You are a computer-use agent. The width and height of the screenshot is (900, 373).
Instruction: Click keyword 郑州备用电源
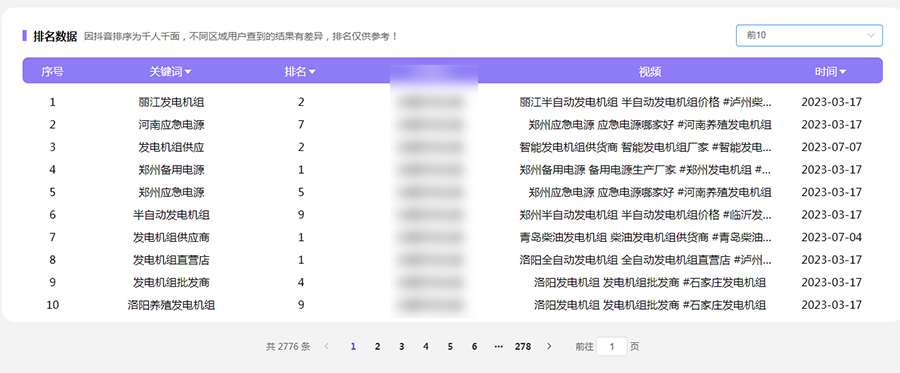click(171, 170)
